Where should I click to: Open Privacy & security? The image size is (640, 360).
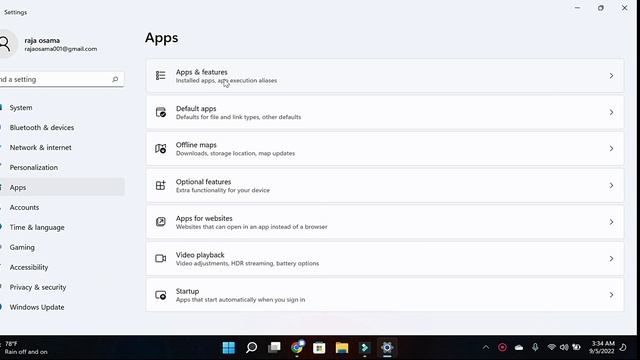pyautogui.click(x=62, y=287)
